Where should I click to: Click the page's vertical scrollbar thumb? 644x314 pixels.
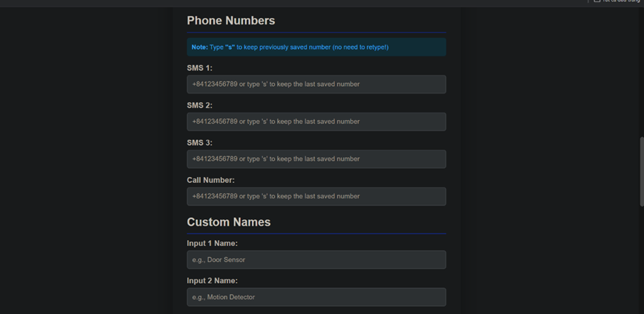tap(641, 170)
